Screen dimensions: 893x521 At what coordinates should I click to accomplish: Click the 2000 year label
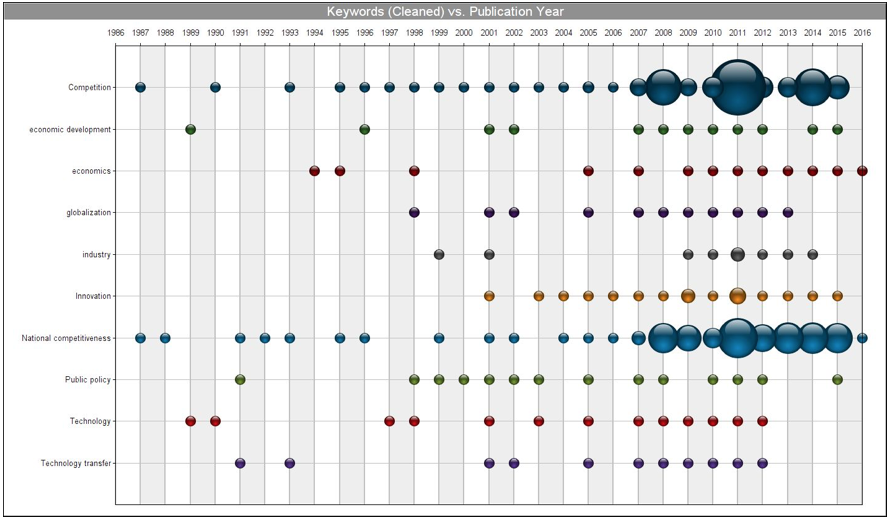pos(464,33)
